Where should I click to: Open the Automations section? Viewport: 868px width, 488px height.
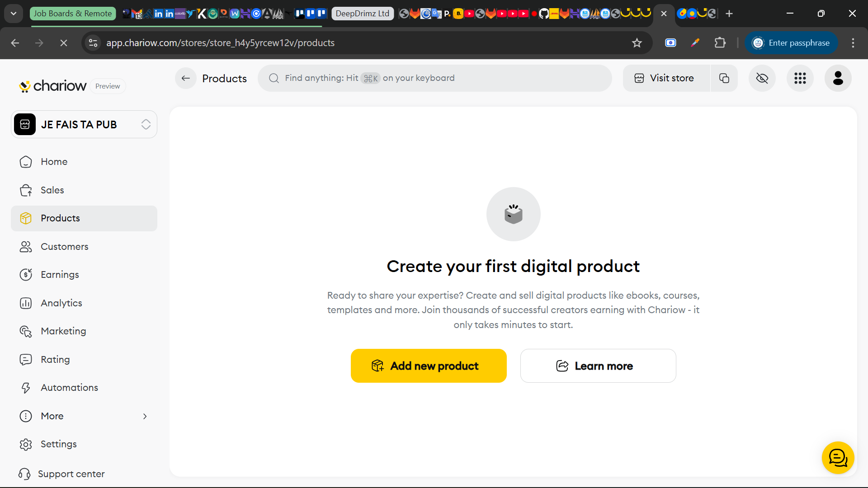(x=70, y=387)
